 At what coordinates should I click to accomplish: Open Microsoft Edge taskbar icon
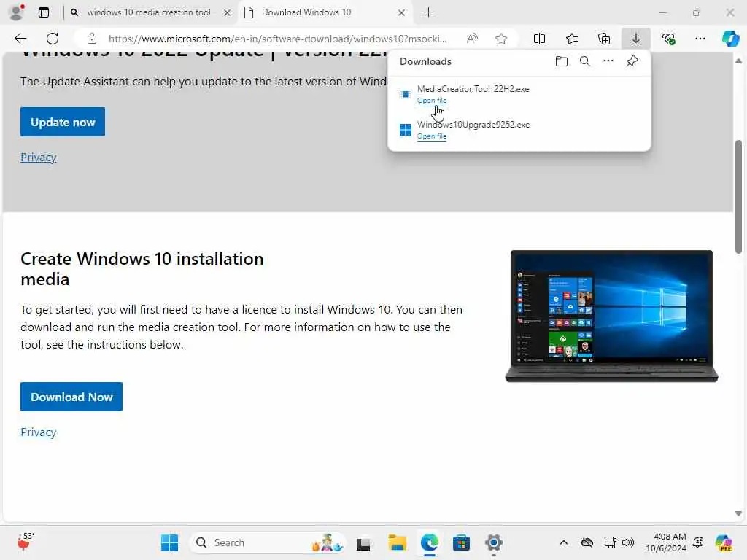pos(429,542)
